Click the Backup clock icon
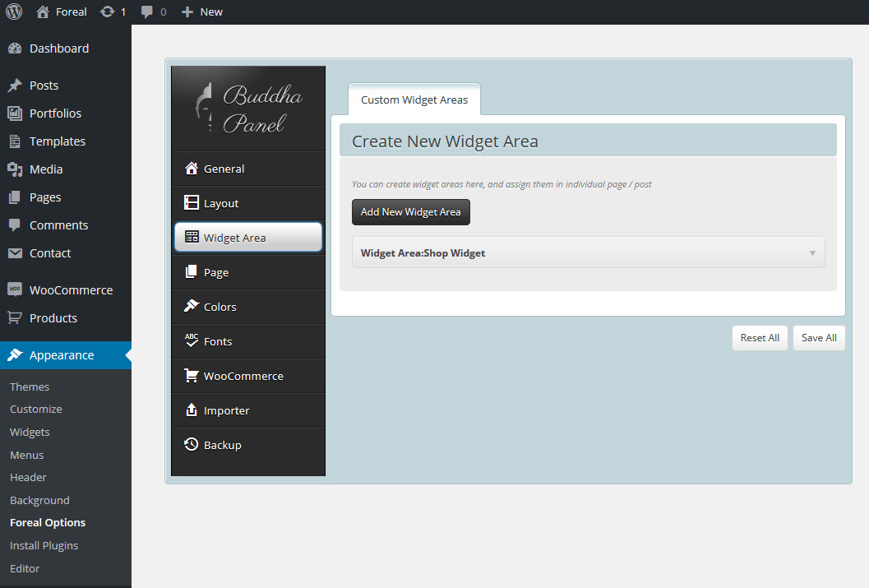Viewport: 869px width, 588px height. (192, 444)
